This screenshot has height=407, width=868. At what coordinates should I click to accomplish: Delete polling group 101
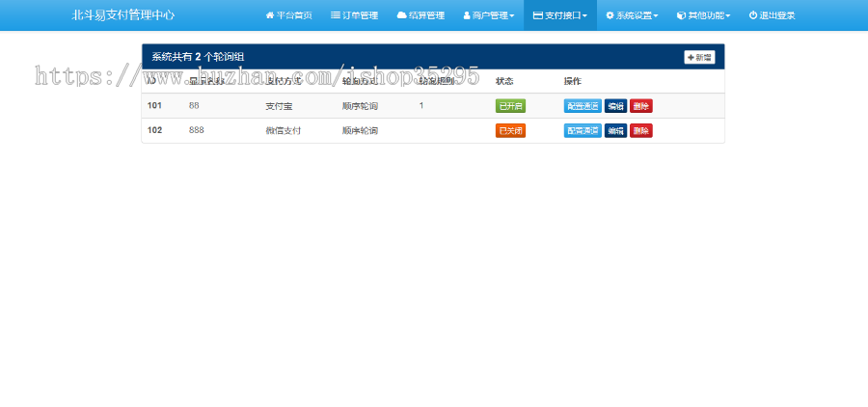(641, 106)
